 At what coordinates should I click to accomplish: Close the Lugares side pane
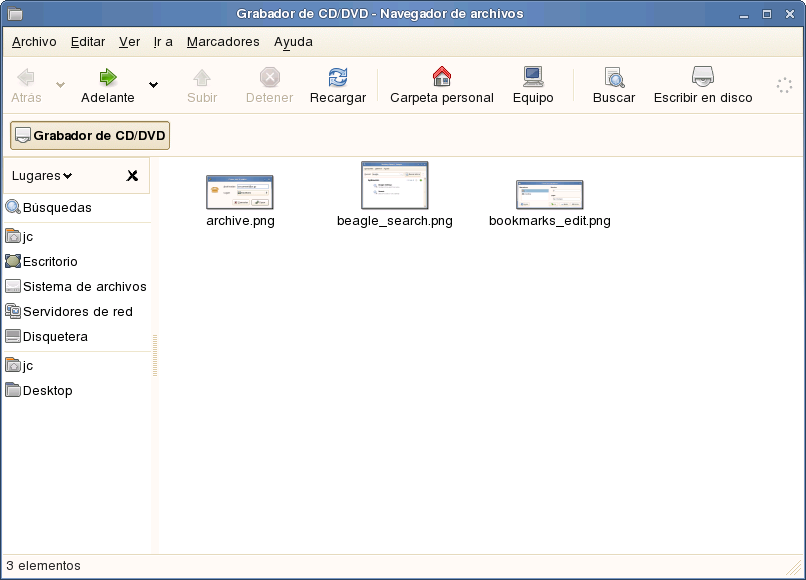click(132, 176)
